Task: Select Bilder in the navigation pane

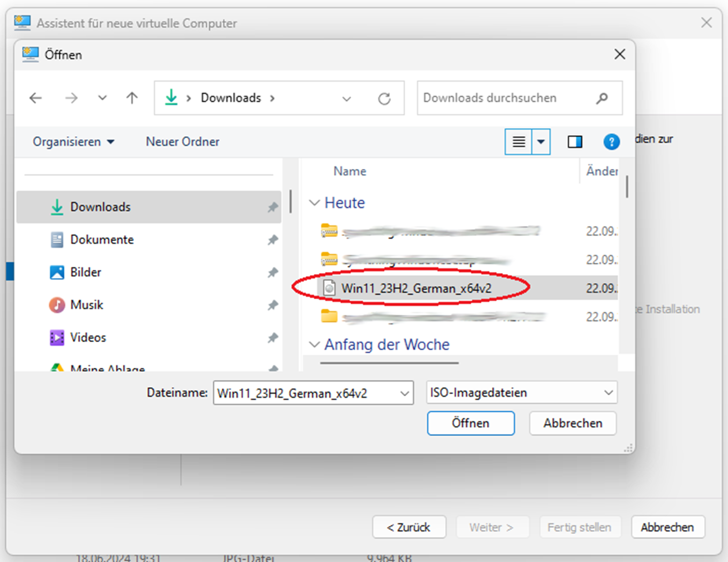Action: coord(148,272)
